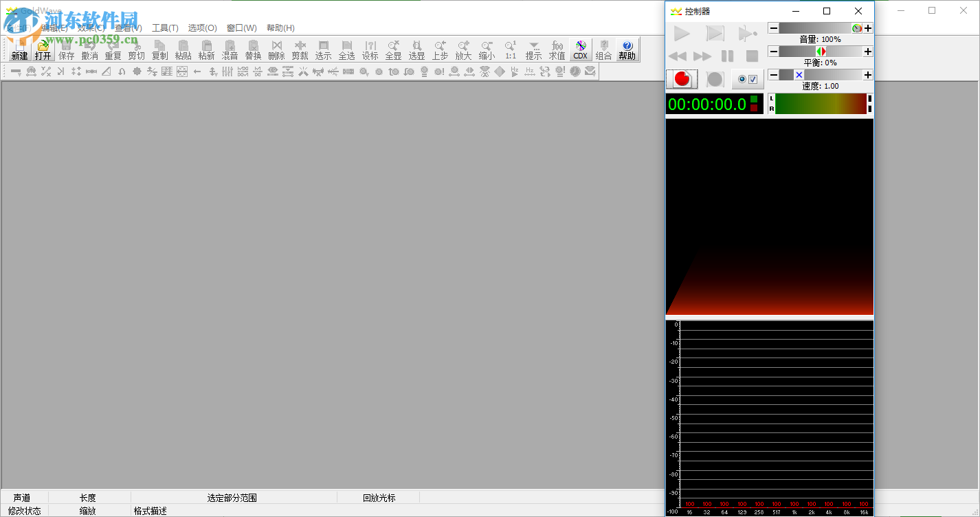Click the 音量 volume slider track

(x=814, y=28)
